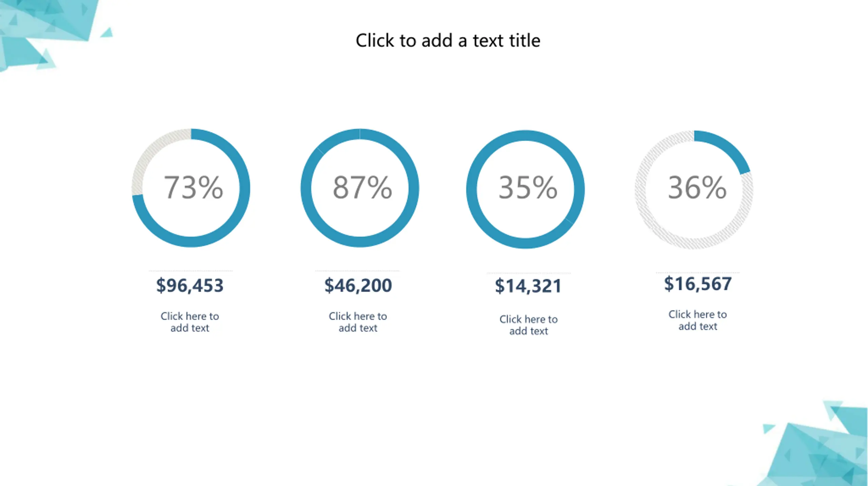Select the $16,567 amount text
Viewport: 868px width, 486px height.
click(698, 284)
